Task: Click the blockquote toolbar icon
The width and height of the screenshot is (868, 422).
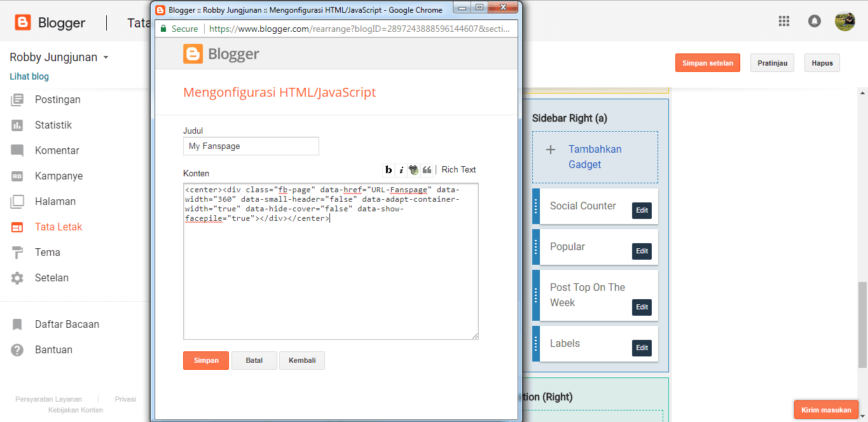Action: pos(427,169)
